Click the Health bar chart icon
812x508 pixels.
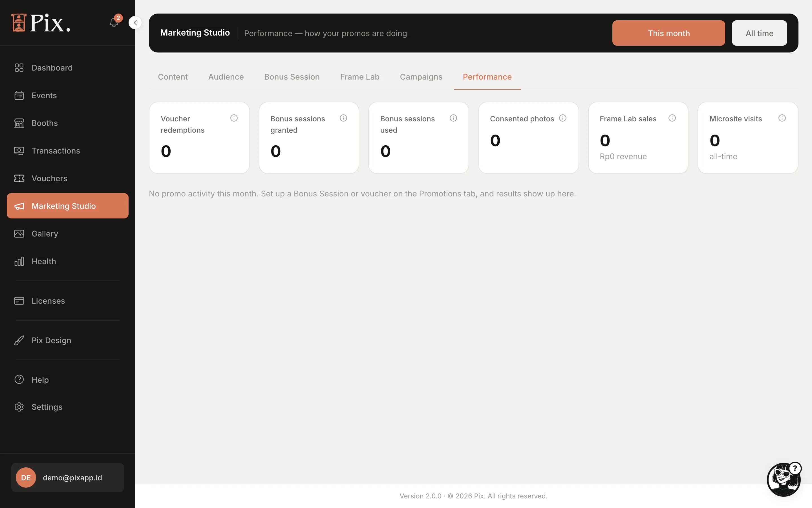[19, 261]
